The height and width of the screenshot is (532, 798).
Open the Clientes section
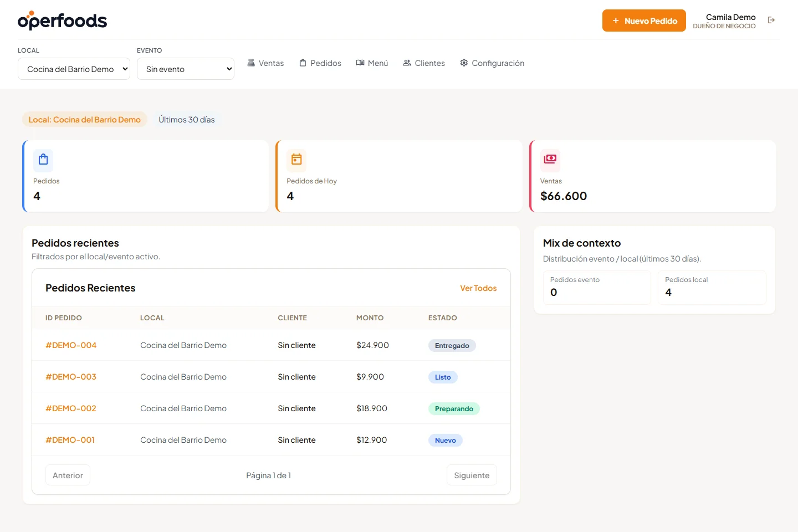click(424, 63)
